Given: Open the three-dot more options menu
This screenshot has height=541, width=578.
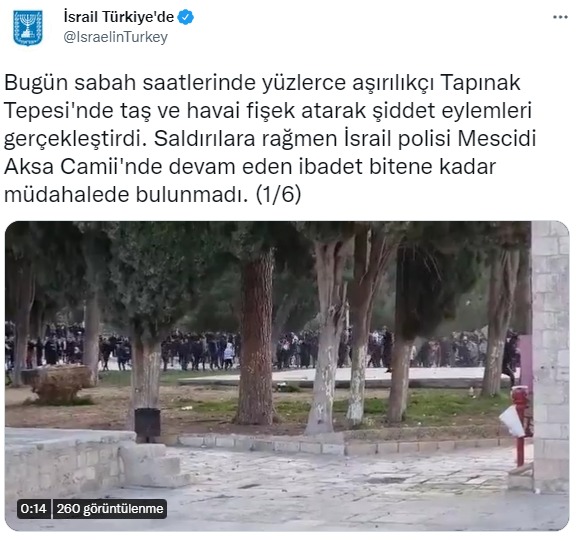Looking at the screenshot, I should tap(560, 17).
